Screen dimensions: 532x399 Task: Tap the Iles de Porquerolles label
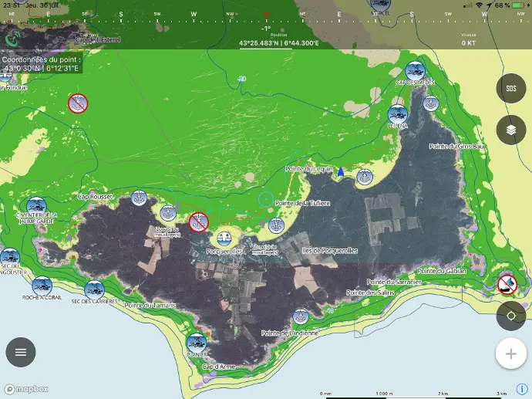330,251
